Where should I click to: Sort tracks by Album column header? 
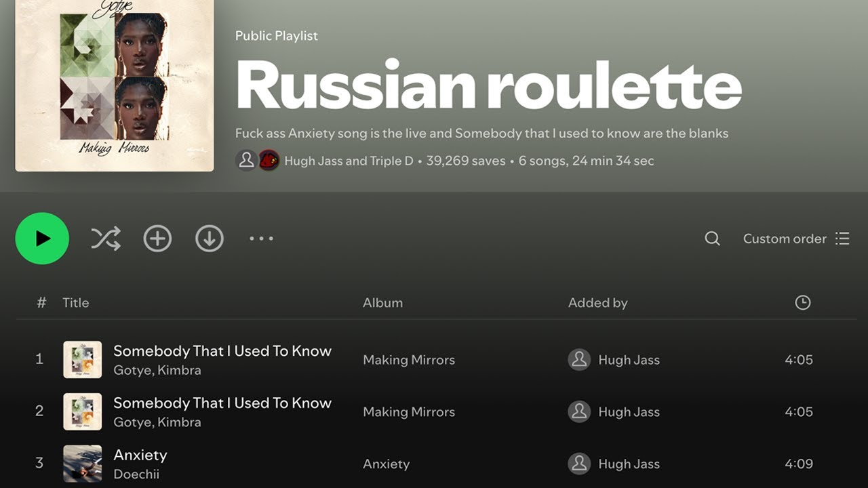coord(382,303)
